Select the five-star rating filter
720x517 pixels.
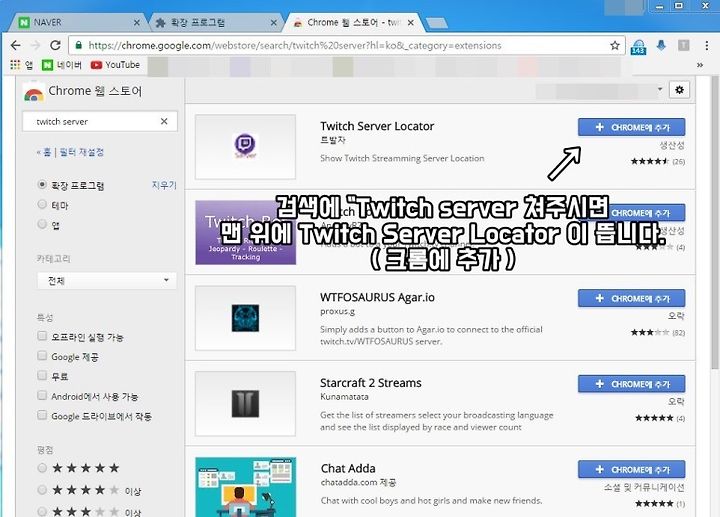(42, 468)
